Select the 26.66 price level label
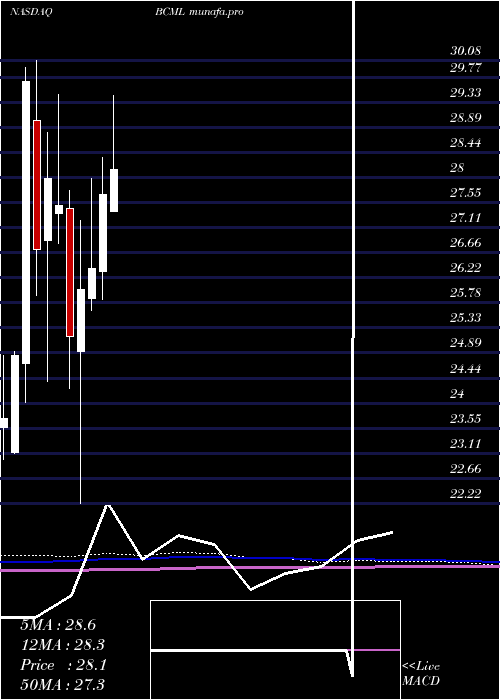 (466, 243)
